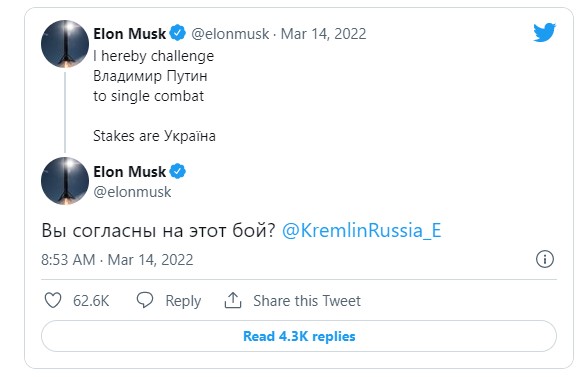Click the @elonmusk handle under lower name
Image resolution: width=588 pixels, height=377 pixels.
[x=132, y=192]
